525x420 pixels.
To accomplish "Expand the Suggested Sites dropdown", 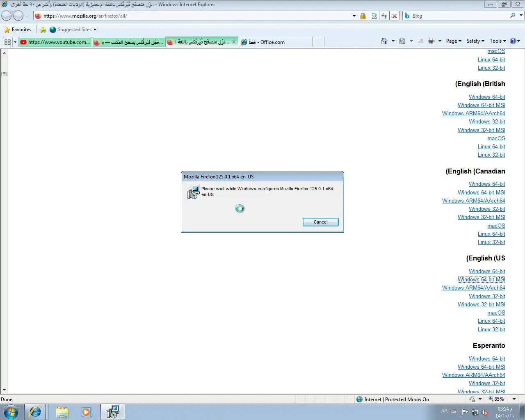I will tap(95, 30).
